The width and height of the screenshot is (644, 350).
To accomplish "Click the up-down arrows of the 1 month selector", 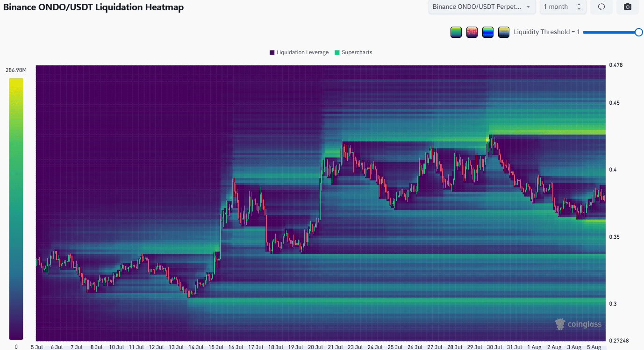I will point(579,7).
